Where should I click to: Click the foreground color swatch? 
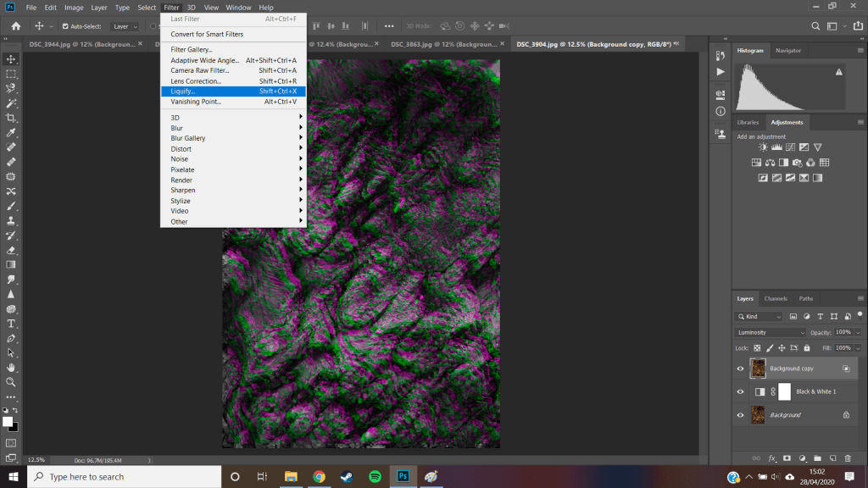8,421
